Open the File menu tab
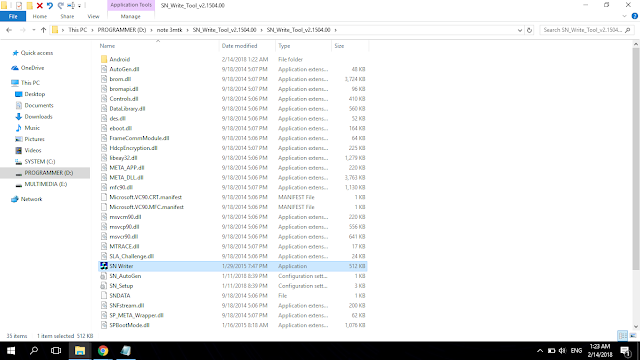This screenshot has height=360, width=640. click(13, 16)
